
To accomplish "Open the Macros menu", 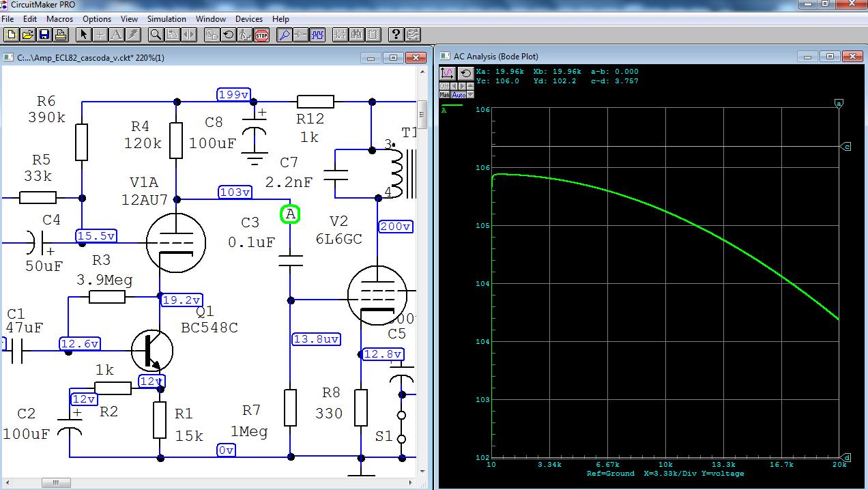I will (x=59, y=19).
